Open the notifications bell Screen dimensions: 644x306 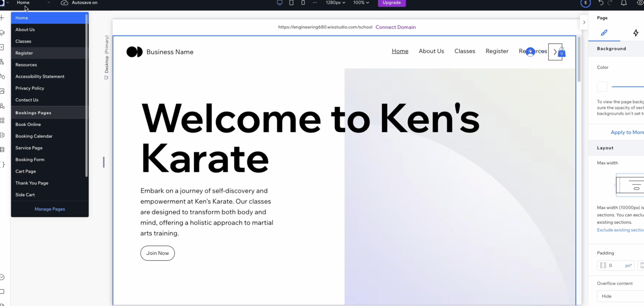(x=624, y=3)
